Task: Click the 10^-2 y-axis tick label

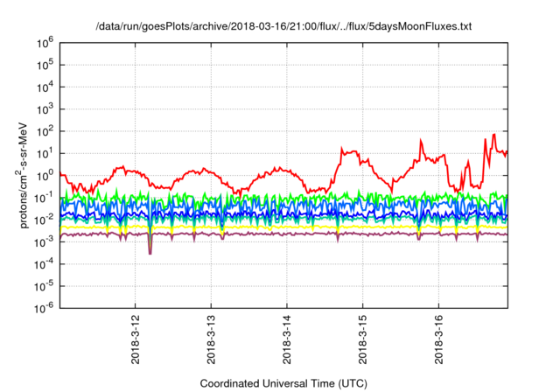Action: click(44, 220)
